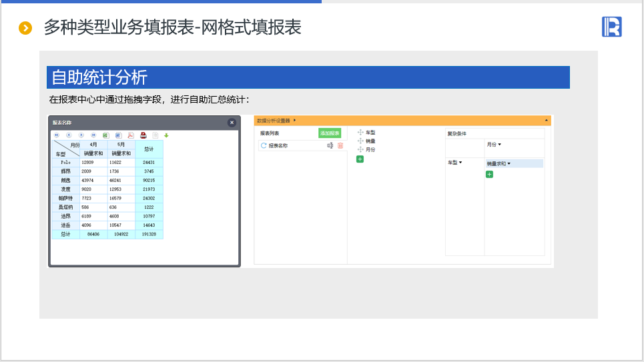Screen dimensions: 644x362
Task: Click the blank page icon in report toolbar
Action: click(x=155, y=135)
